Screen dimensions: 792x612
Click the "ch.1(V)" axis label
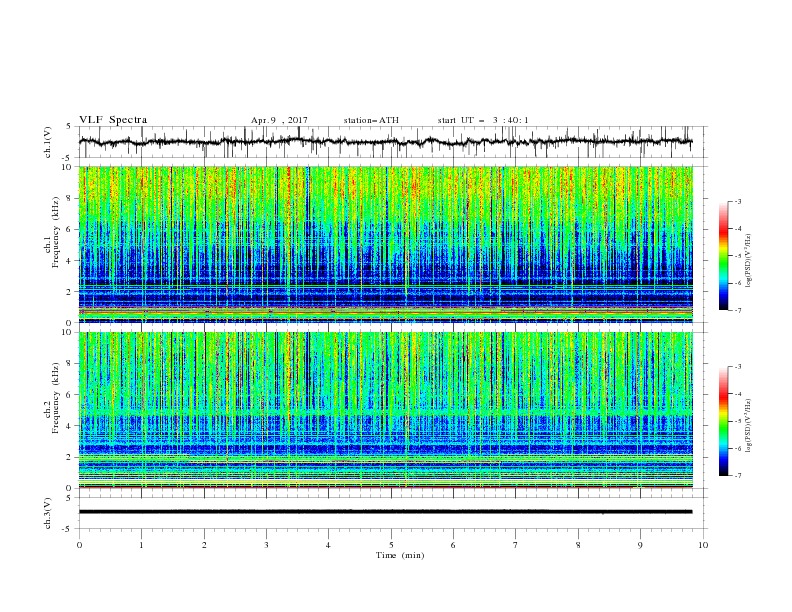[48, 142]
